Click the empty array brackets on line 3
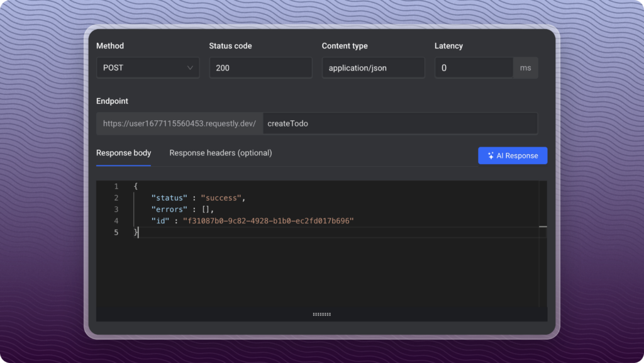The width and height of the screenshot is (644, 363). [206, 209]
